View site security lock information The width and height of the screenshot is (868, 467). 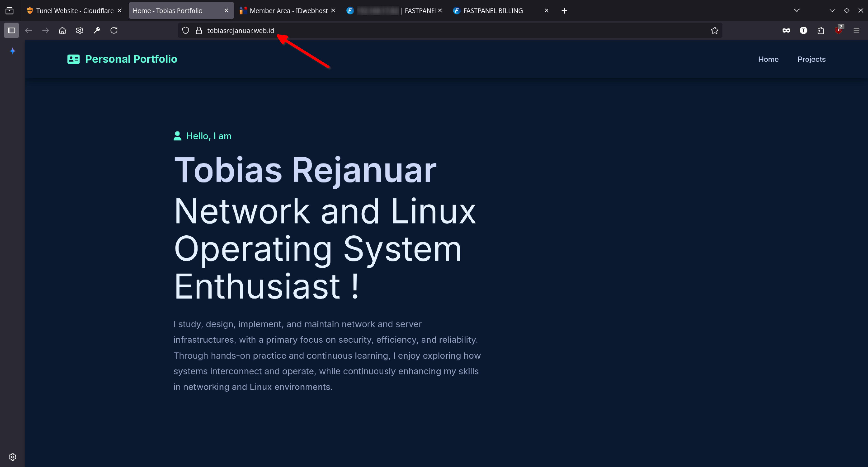[199, 30]
